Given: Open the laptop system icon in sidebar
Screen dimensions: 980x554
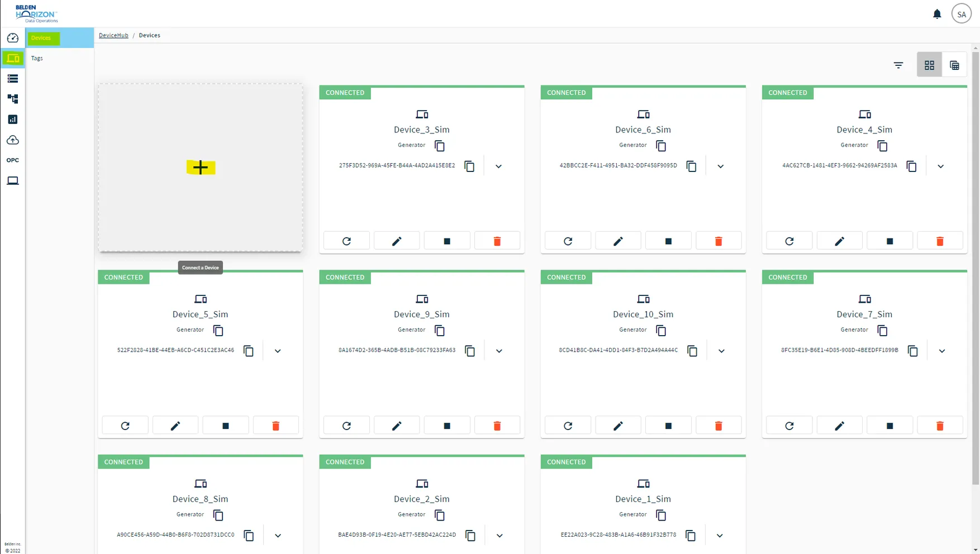Looking at the screenshot, I should click(x=13, y=180).
